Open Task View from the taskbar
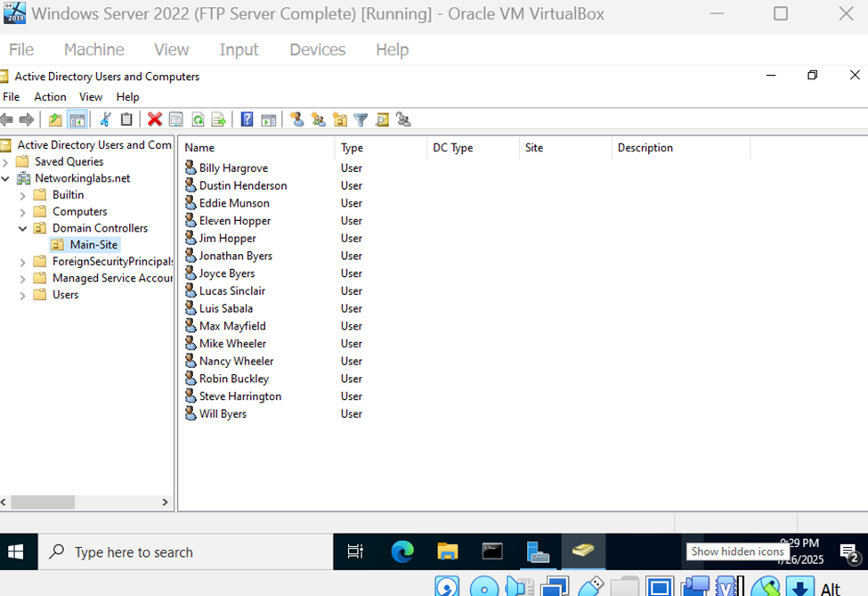 point(355,551)
